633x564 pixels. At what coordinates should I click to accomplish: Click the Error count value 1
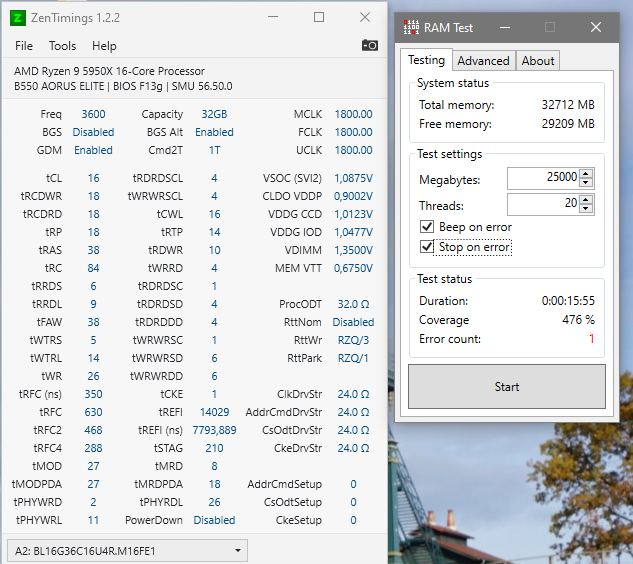click(x=591, y=338)
